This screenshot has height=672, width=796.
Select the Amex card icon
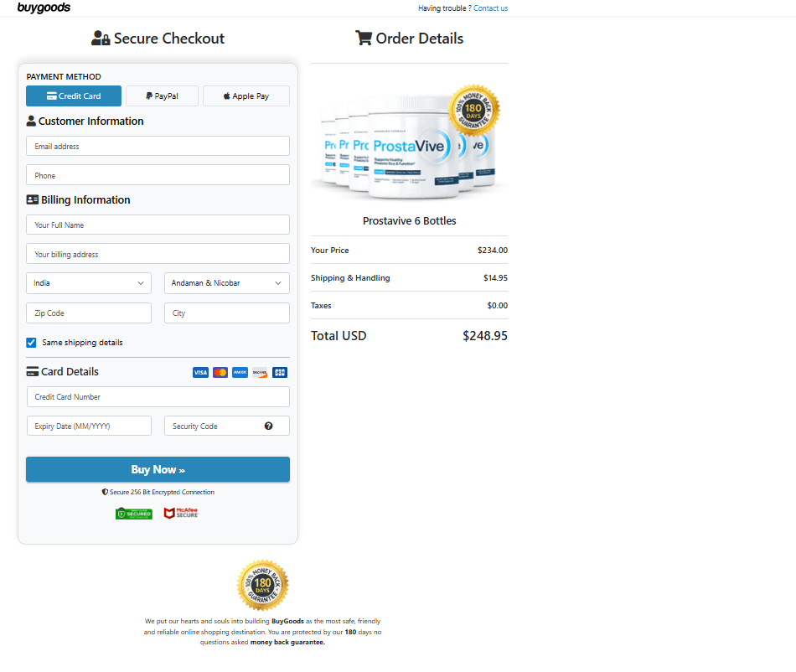pos(240,372)
